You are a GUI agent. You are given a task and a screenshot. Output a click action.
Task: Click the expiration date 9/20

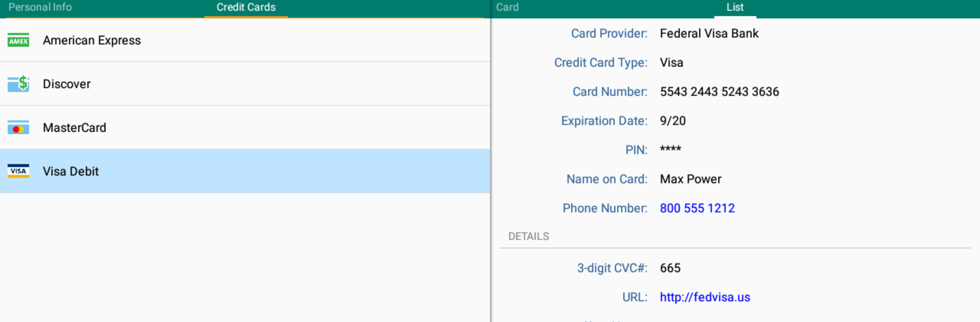[x=673, y=121]
